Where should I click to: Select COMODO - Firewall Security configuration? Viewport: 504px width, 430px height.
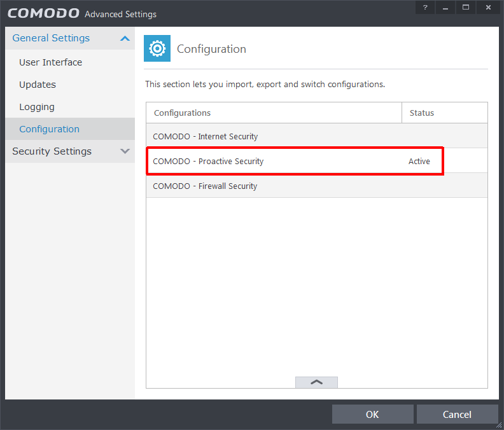tap(317, 186)
